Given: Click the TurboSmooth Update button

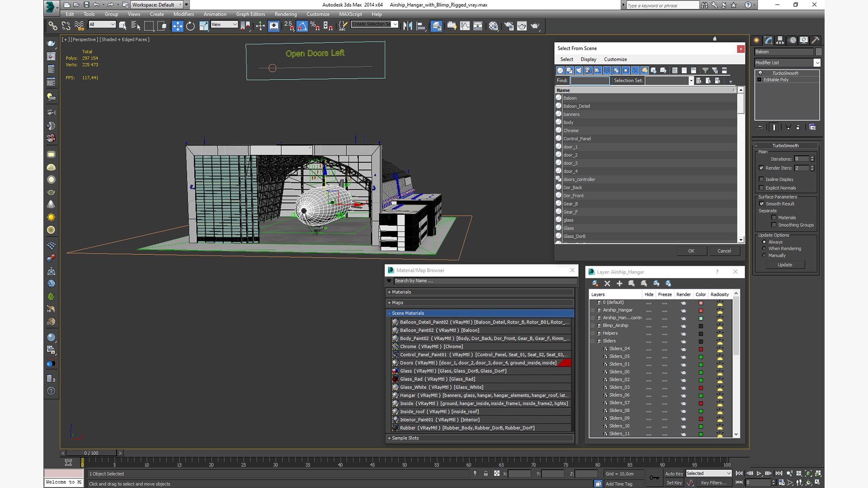Looking at the screenshot, I should point(785,265).
